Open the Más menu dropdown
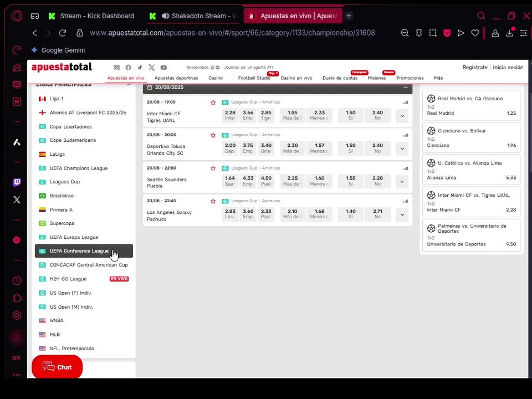532x399 pixels. [438, 78]
